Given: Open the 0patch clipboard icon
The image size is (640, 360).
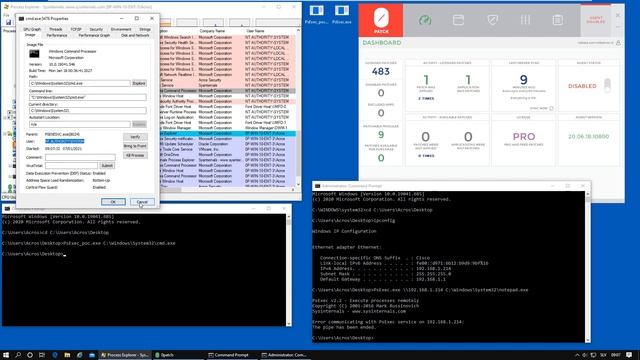Looking at the screenshot, I should (558, 20).
